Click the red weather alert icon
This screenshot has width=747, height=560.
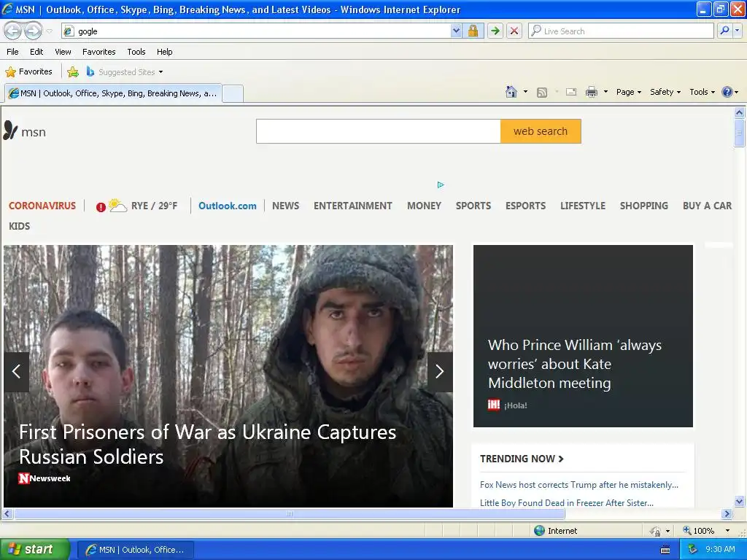pyautogui.click(x=101, y=207)
